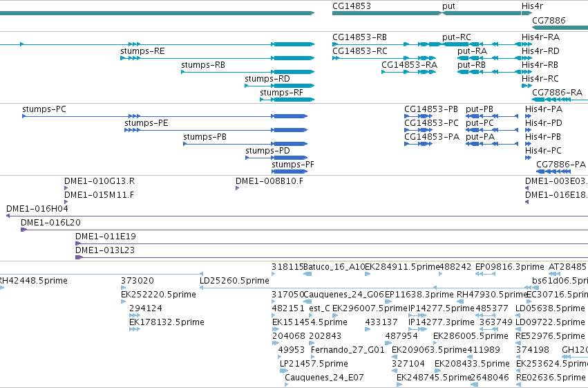Click the IP14277.3prime EST label
The width and height of the screenshot is (588, 388).
[x=442, y=323]
